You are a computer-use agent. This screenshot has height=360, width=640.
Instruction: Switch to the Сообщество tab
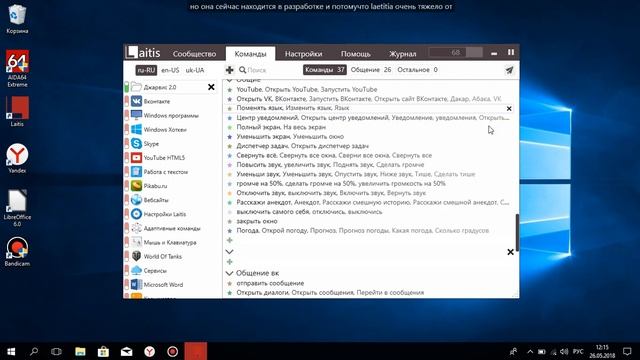(x=194, y=53)
